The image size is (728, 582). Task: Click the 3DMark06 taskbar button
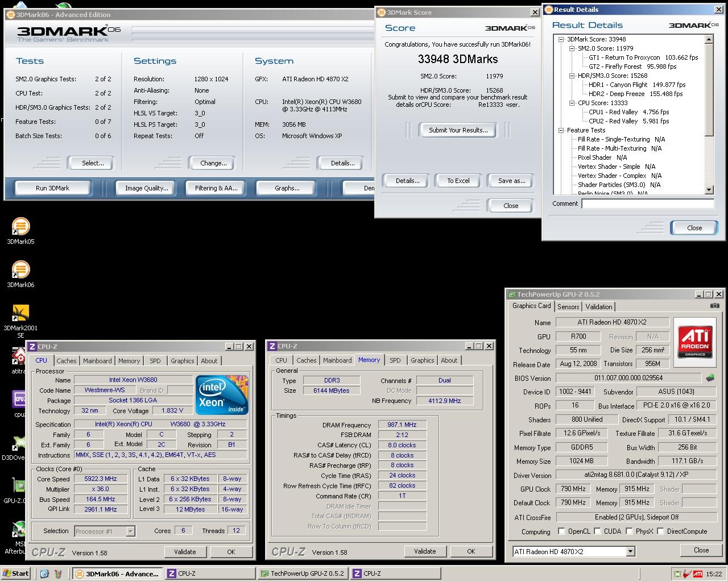point(118,573)
